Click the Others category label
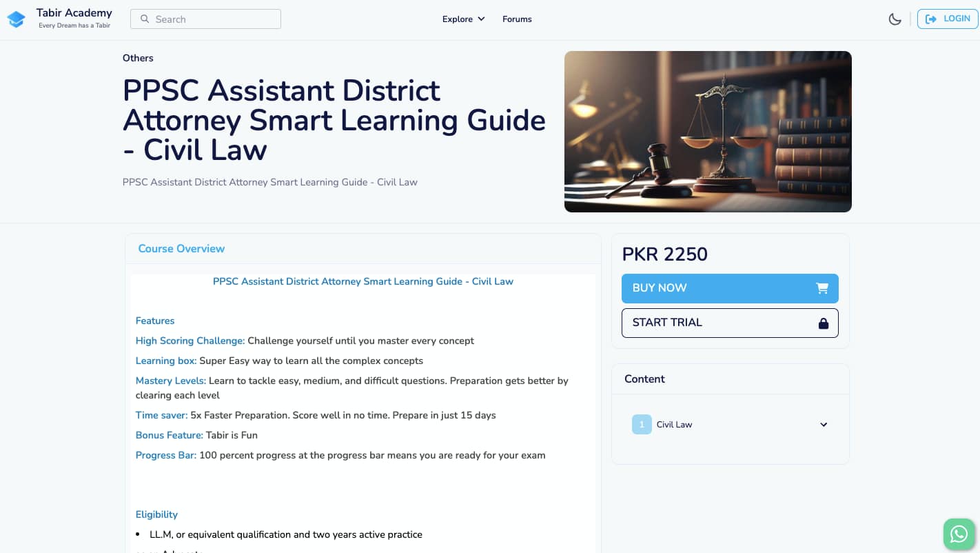 tap(138, 58)
